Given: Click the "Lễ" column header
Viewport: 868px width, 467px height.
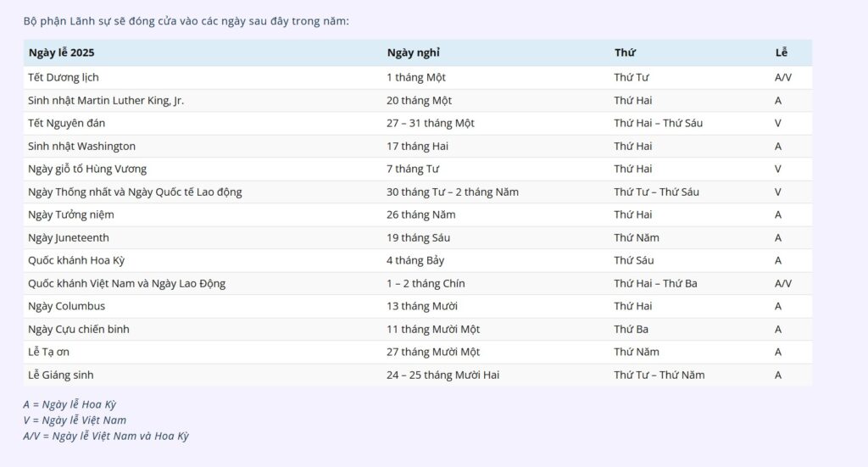Looking at the screenshot, I should click(781, 53).
